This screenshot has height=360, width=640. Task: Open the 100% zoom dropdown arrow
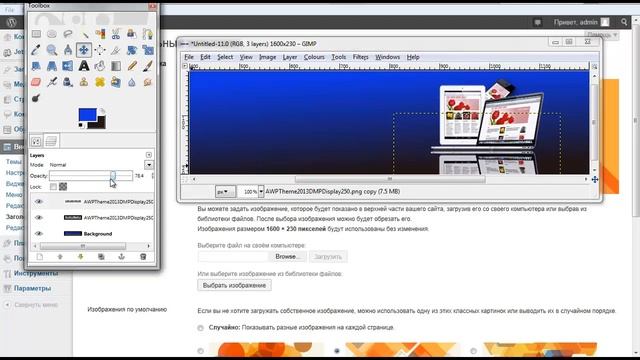click(261, 191)
